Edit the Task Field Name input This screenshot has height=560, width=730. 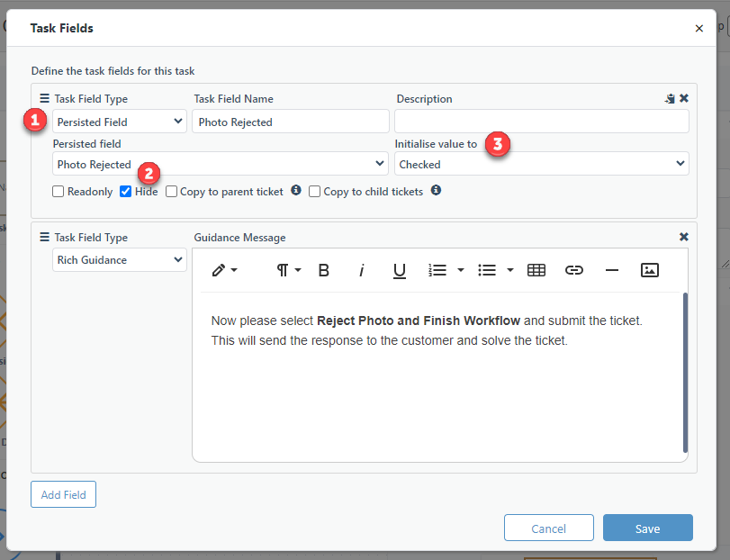point(291,122)
